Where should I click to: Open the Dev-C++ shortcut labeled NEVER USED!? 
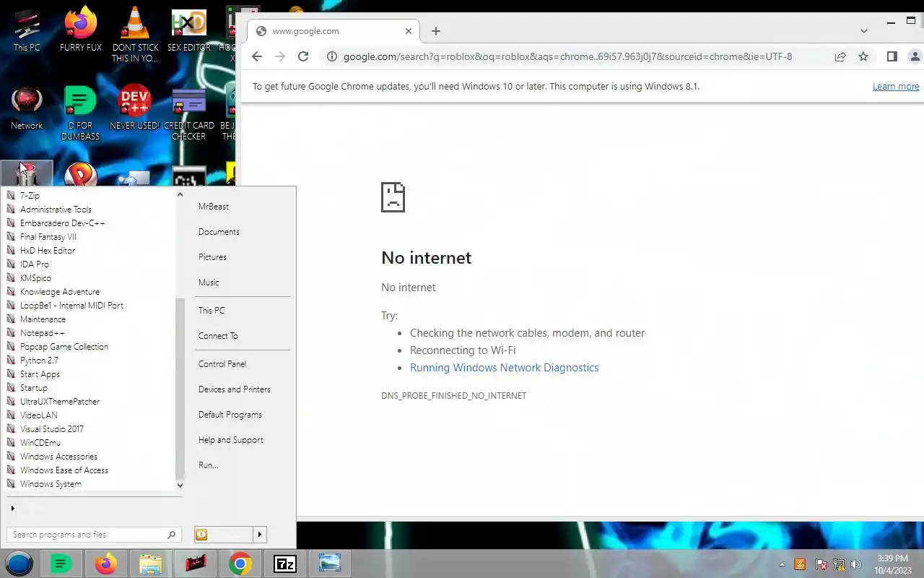coord(135,108)
